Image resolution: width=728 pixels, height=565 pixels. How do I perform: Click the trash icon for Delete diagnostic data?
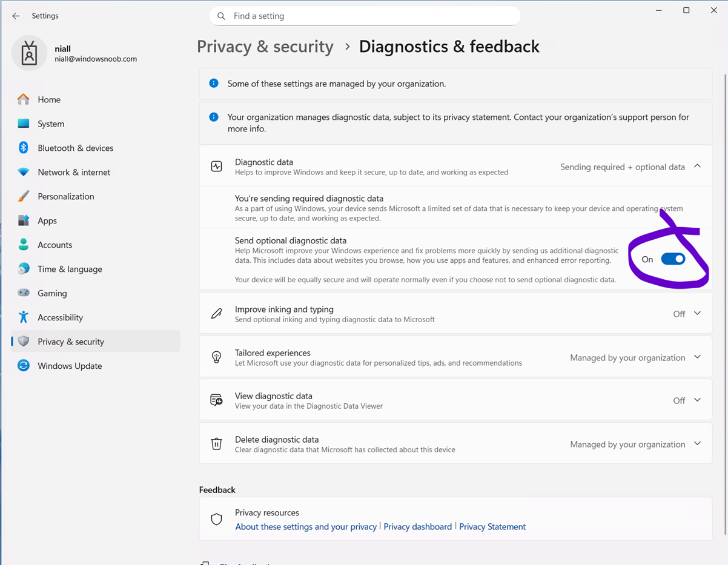[x=216, y=444]
